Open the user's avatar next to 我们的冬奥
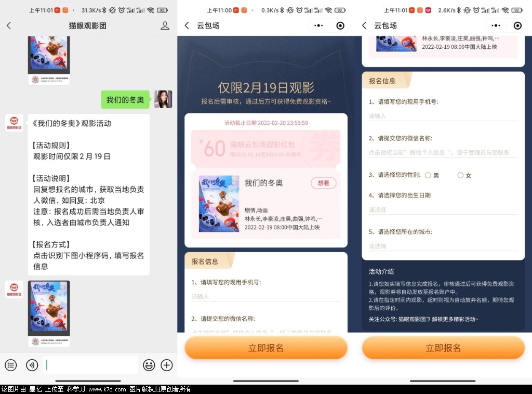The height and width of the screenshot is (394, 532). pos(163,99)
